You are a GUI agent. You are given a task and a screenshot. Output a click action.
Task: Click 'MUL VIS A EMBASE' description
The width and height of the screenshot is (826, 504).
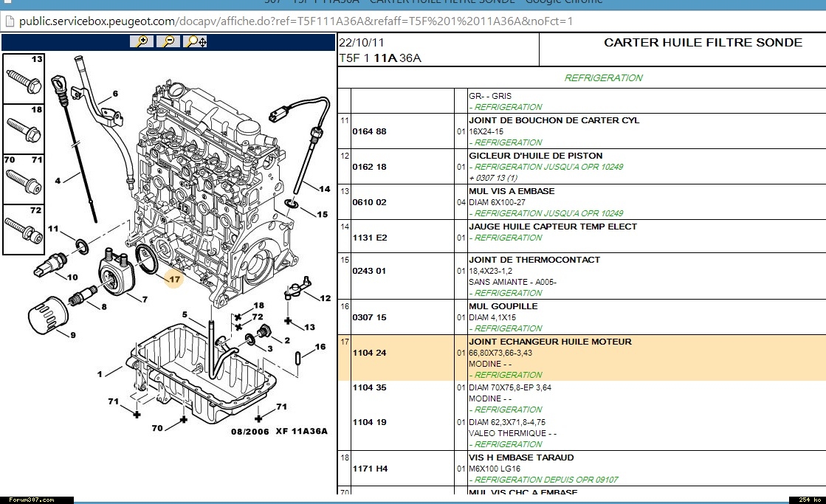pos(512,190)
